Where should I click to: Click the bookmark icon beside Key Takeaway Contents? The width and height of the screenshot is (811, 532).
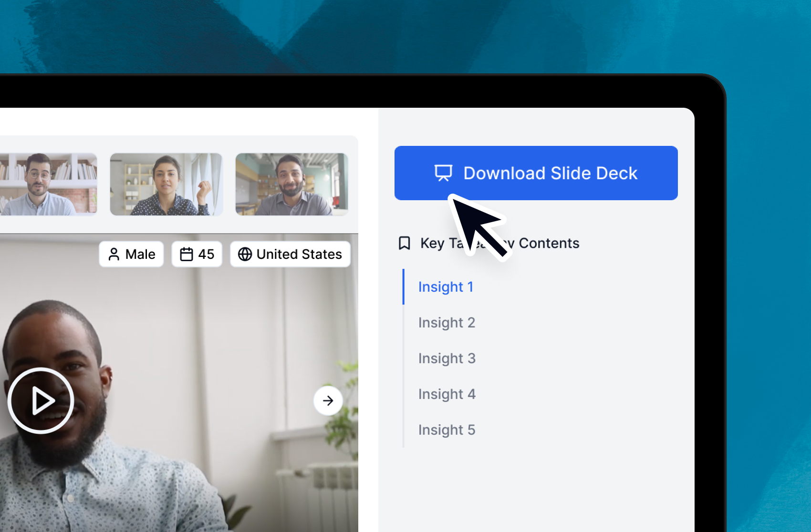click(x=404, y=243)
